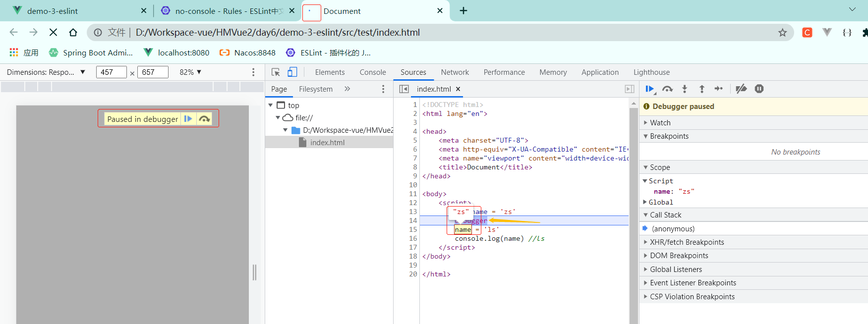Switch to the Memory tab

[553, 72]
